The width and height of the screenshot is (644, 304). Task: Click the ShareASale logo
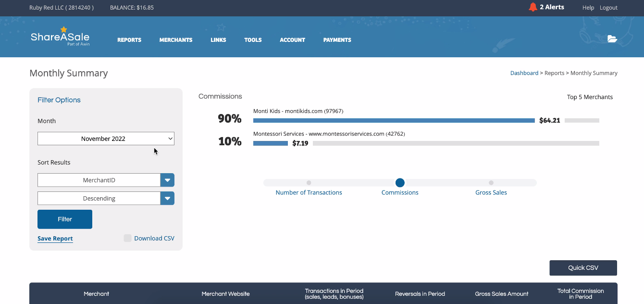(60, 37)
